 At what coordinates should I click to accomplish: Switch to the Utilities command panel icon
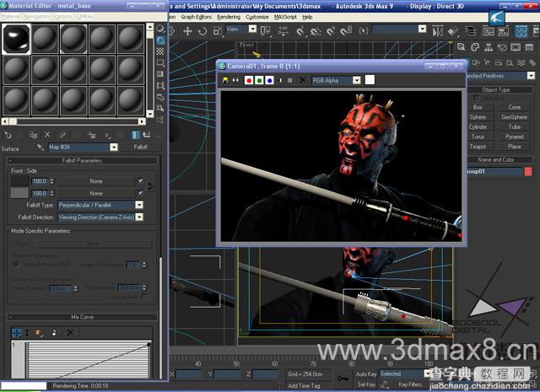click(x=529, y=47)
